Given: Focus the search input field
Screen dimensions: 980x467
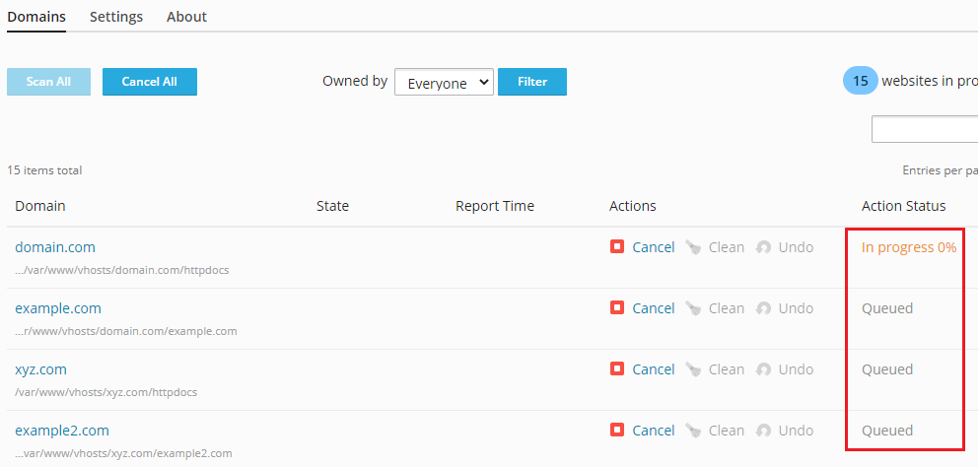Looking at the screenshot, I should click(x=925, y=129).
